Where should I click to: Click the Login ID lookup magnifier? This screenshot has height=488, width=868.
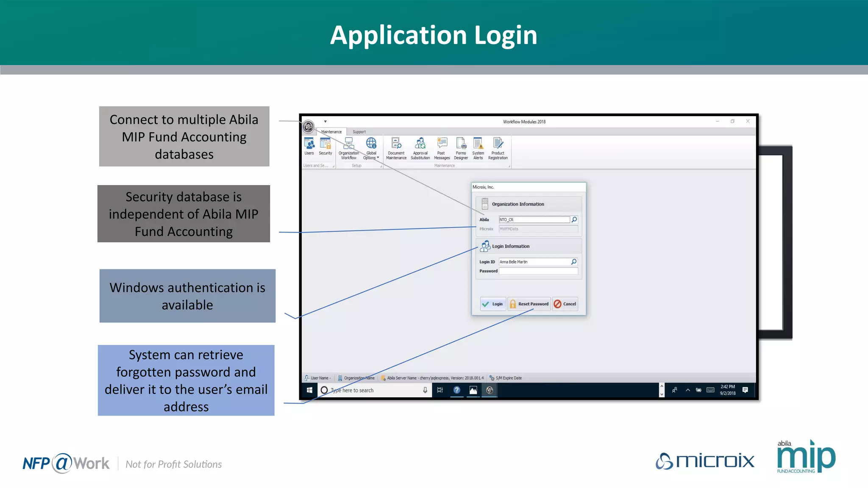pos(574,262)
